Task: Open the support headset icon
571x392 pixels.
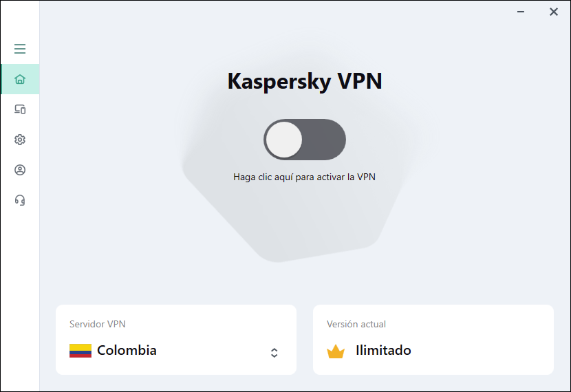Action: [20, 200]
